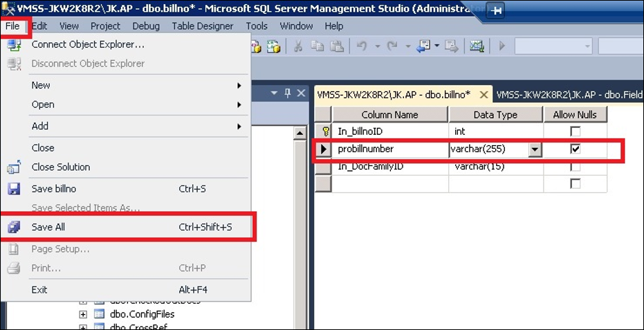Pin the Object Explorer panel

[288, 93]
